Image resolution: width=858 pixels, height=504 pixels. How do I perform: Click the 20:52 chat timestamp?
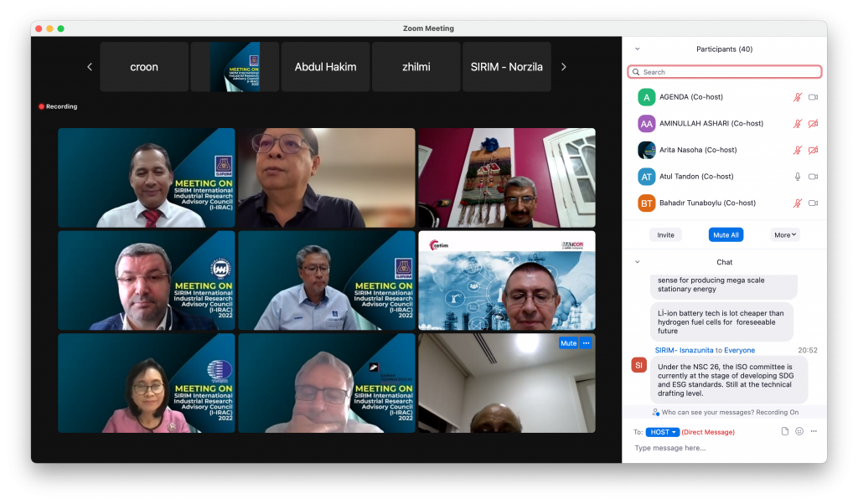808,351
